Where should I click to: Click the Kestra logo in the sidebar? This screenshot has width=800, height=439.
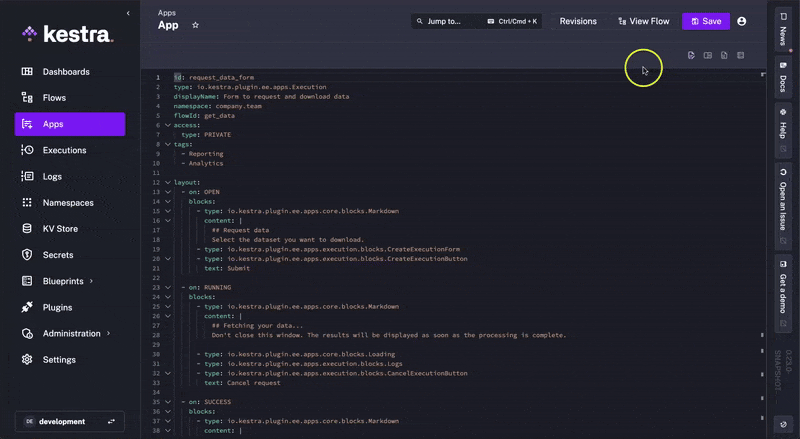point(68,34)
